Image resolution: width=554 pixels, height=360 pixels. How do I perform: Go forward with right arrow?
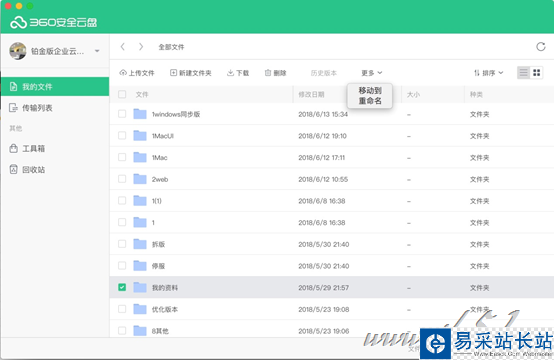pos(141,47)
